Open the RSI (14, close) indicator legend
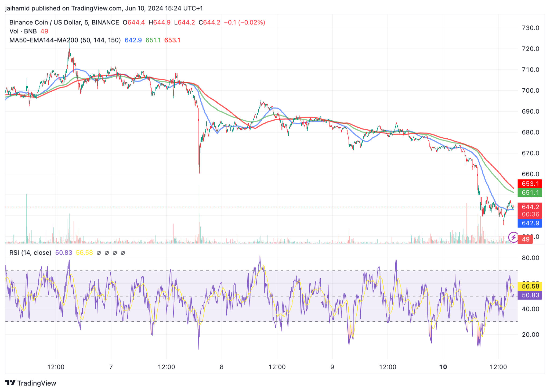 coord(30,253)
